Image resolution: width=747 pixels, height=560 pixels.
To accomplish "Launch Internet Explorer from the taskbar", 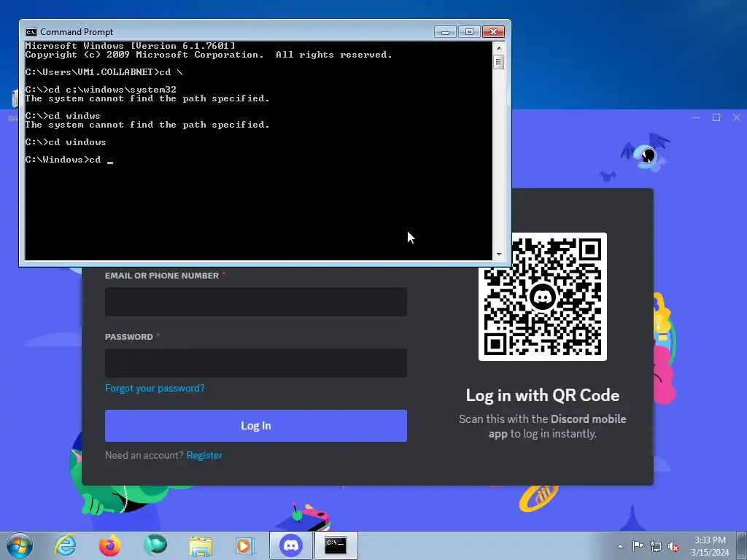I will click(65, 545).
